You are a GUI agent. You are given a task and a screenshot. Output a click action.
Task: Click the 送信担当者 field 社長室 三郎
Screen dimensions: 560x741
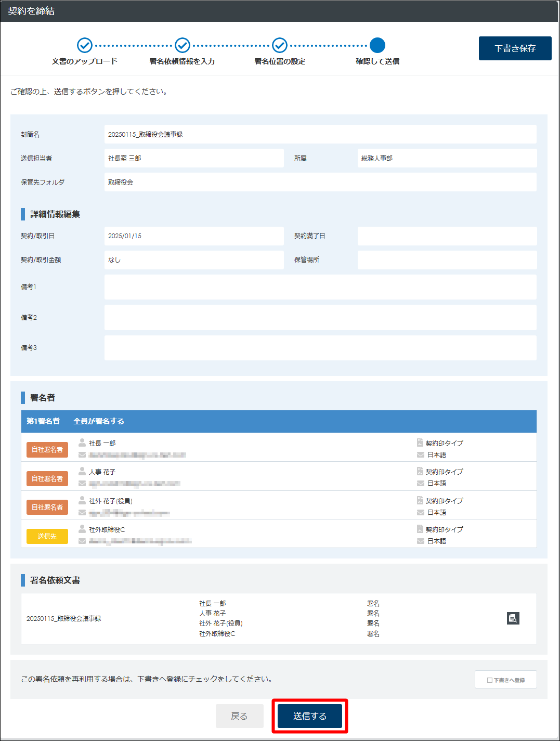pos(194,158)
